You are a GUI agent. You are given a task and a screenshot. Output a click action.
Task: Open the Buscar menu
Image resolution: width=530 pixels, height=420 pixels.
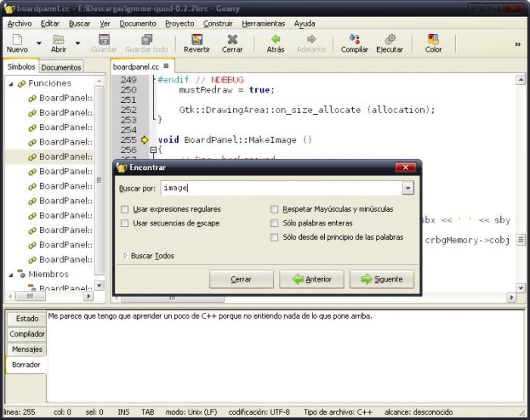[x=79, y=24]
